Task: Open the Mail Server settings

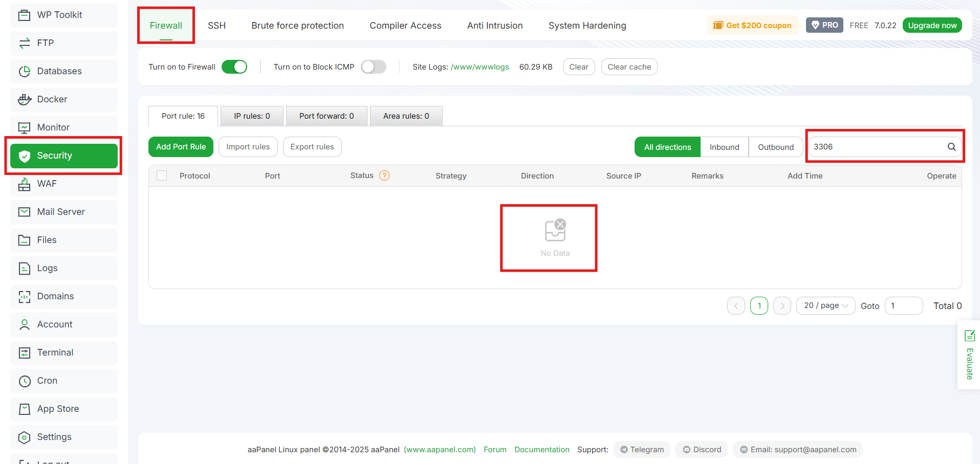Action: [x=61, y=212]
